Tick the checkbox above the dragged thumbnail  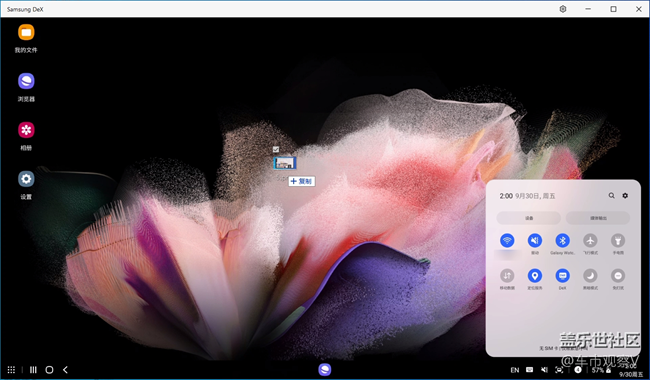coord(276,149)
